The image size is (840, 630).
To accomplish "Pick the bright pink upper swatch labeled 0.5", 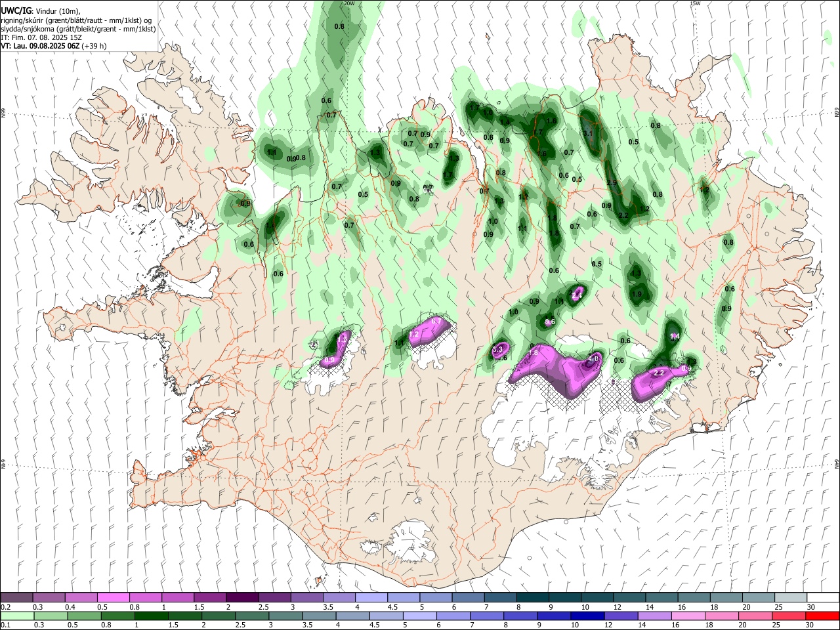I will click(113, 597).
